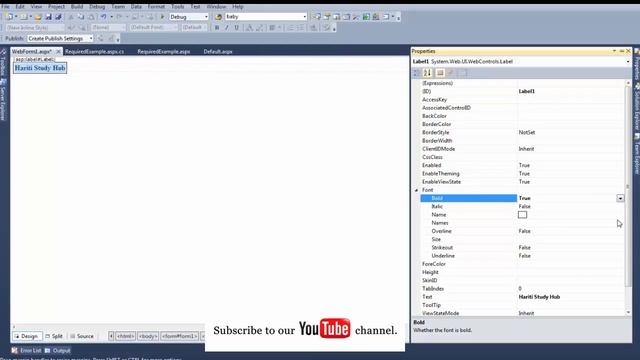Click the Background Color toolbar icon
640x360 pixels.
tap(259, 28)
